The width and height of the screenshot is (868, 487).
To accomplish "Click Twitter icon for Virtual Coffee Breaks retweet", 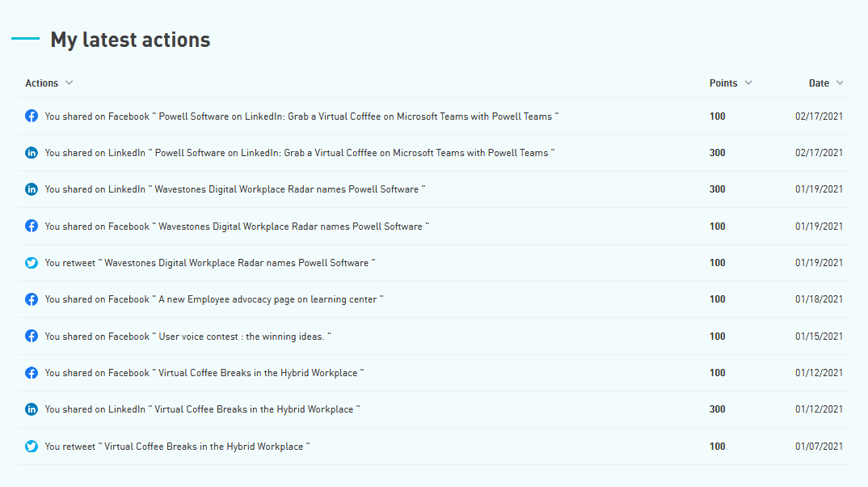I will click(32, 446).
